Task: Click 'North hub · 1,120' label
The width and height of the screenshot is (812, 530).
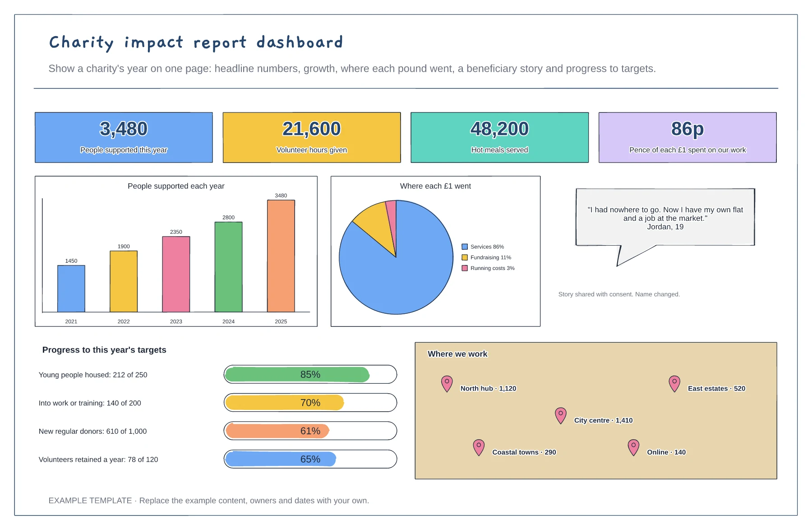Action: (x=488, y=388)
